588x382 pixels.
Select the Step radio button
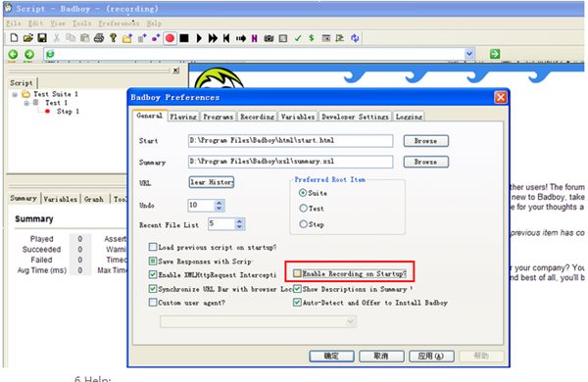(303, 224)
